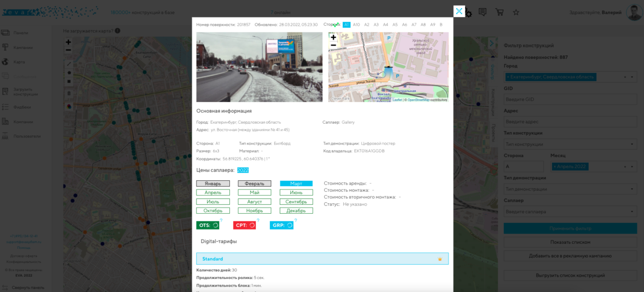The width and height of the screenshot is (644, 292).
Task: Click the crown icon in Standard tariff row
Action: [x=440, y=259]
